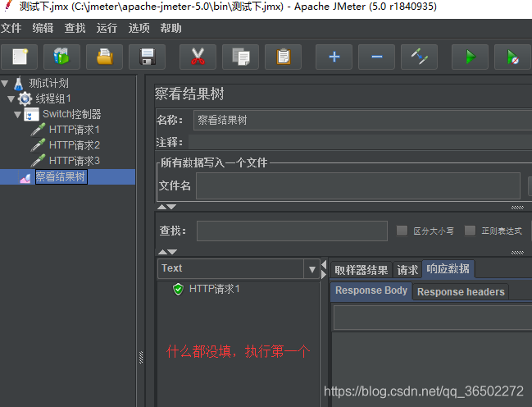Screen dimensions: 532x407
Task: Start test without pauses icon
Action: click(512, 57)
